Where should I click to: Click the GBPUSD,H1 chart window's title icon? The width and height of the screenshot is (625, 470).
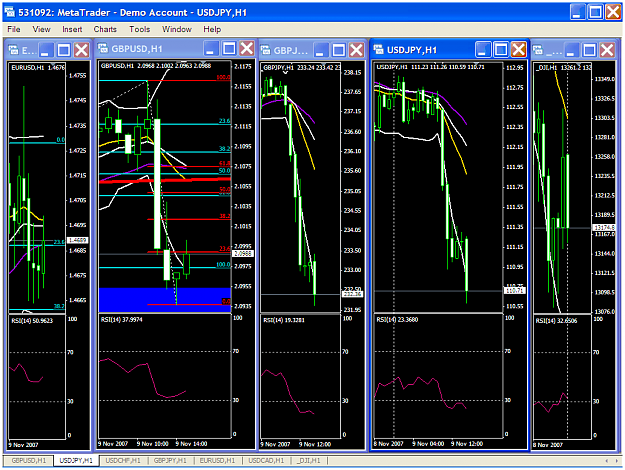click(x=103, y=48)
